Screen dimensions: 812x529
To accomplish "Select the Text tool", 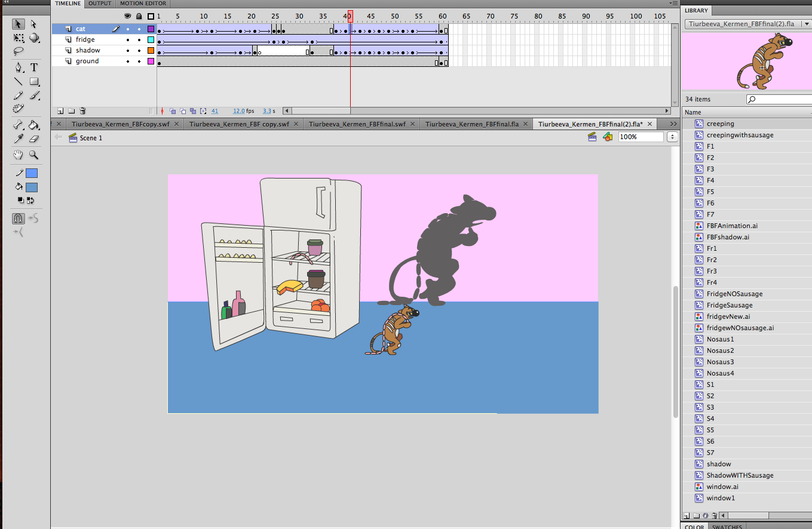I will click(34, 67).
